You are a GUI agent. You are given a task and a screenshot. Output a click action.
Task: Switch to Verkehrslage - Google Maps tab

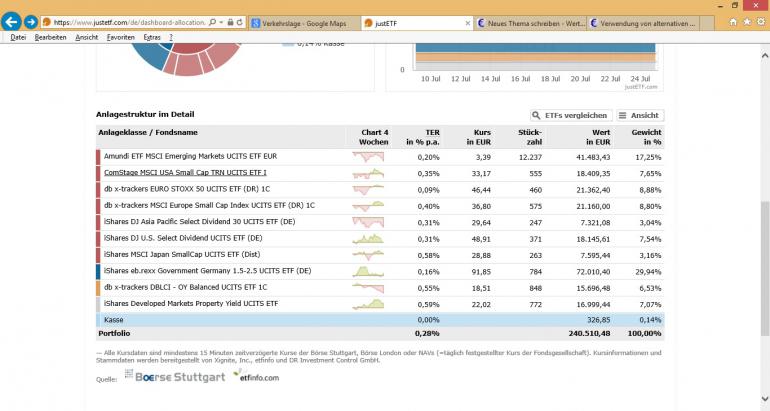tap(304, 23)
